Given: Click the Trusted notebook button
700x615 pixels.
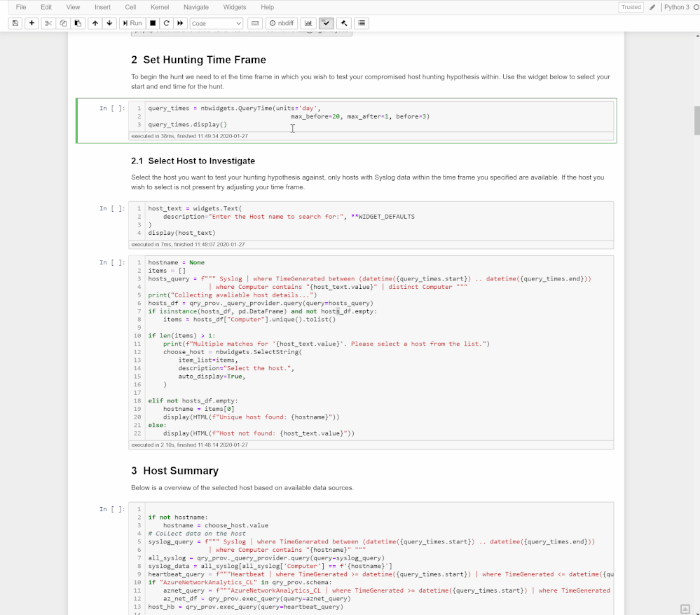Looking at the screenshot, I should [x=631, y=7].
